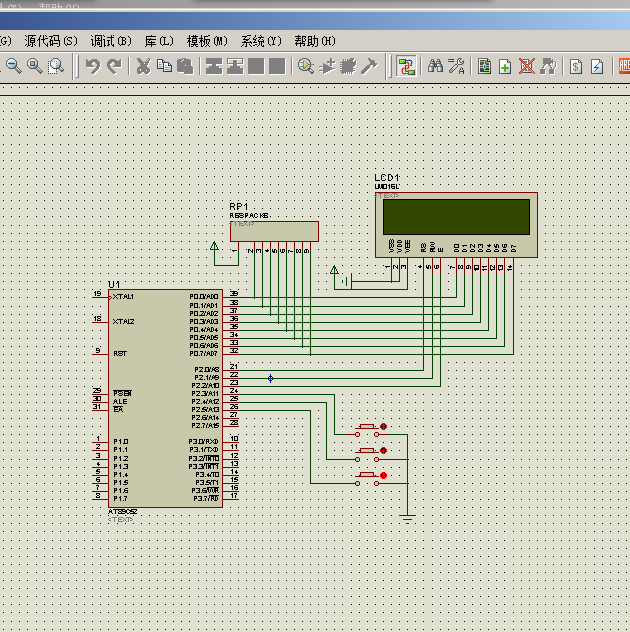630x632 pixels.
Task: Click the new sheet green plus icon
Action: pos(505,66)
